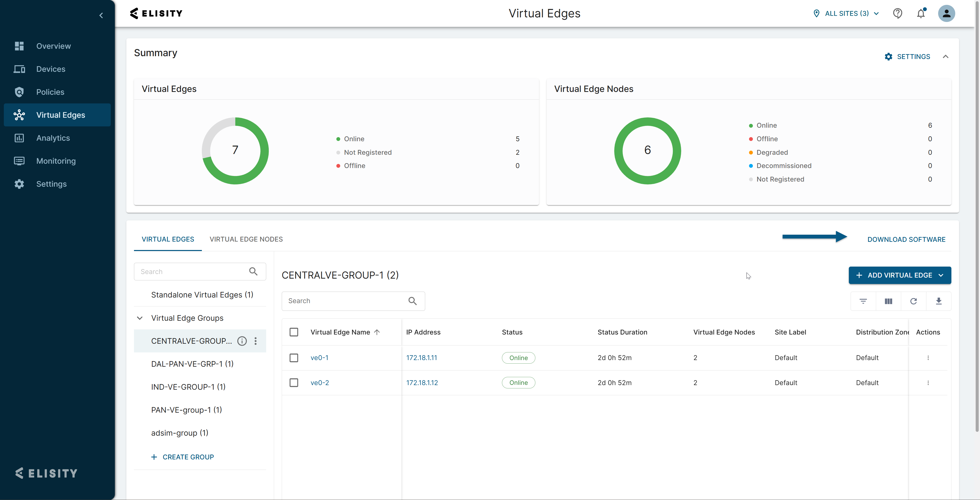The image size is (980, 500).
Task: Open the actions menu for ve0-1
Action: pos(928,358)
